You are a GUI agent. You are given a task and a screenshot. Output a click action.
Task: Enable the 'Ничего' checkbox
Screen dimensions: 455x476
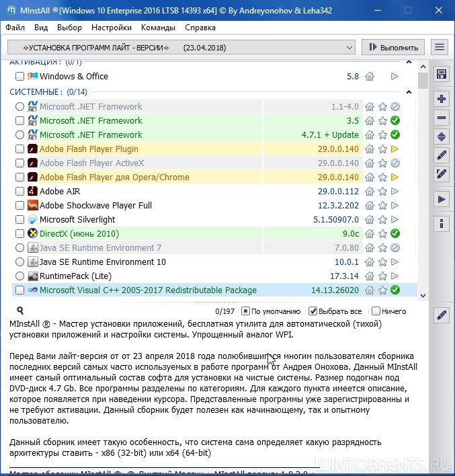coord(376,311)
